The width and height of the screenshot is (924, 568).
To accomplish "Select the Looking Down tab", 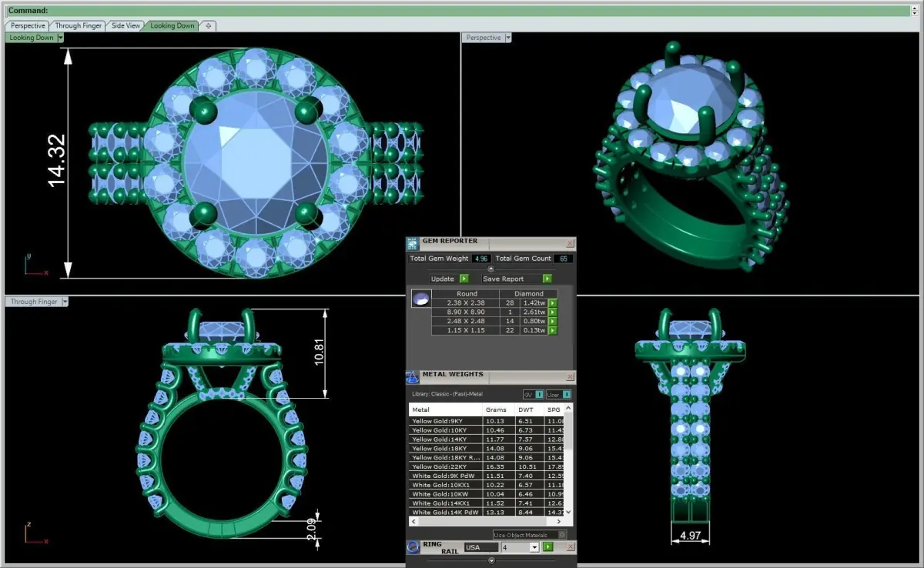I will [172, 25].
